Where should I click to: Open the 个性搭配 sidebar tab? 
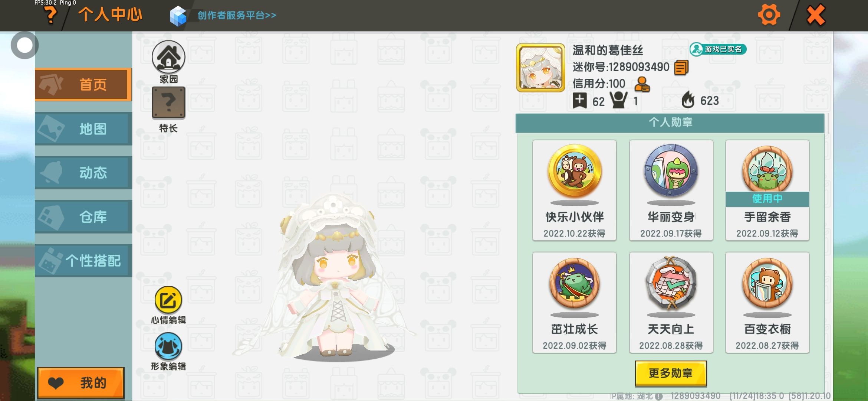point(83,261)
